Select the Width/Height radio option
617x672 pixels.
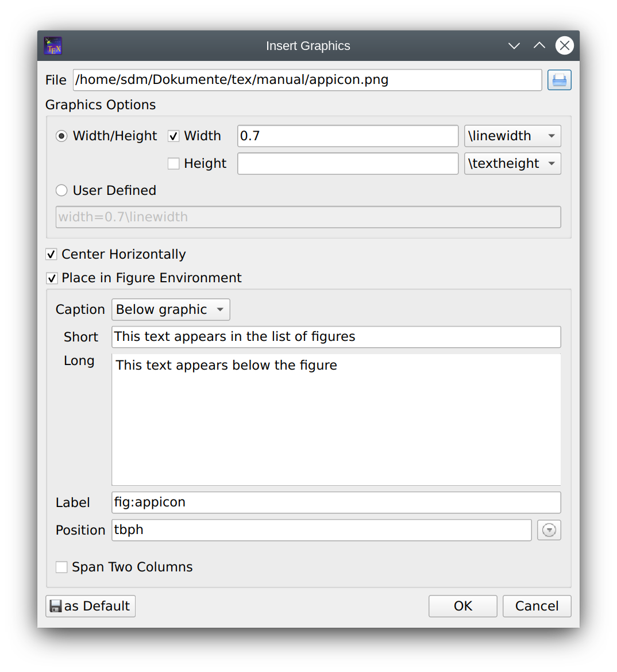pos(61,136)
